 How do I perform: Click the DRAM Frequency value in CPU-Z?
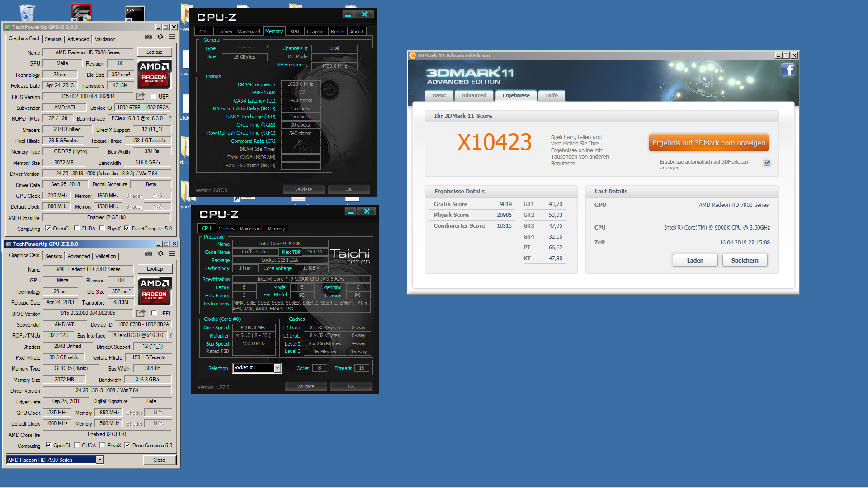(301, 84)
